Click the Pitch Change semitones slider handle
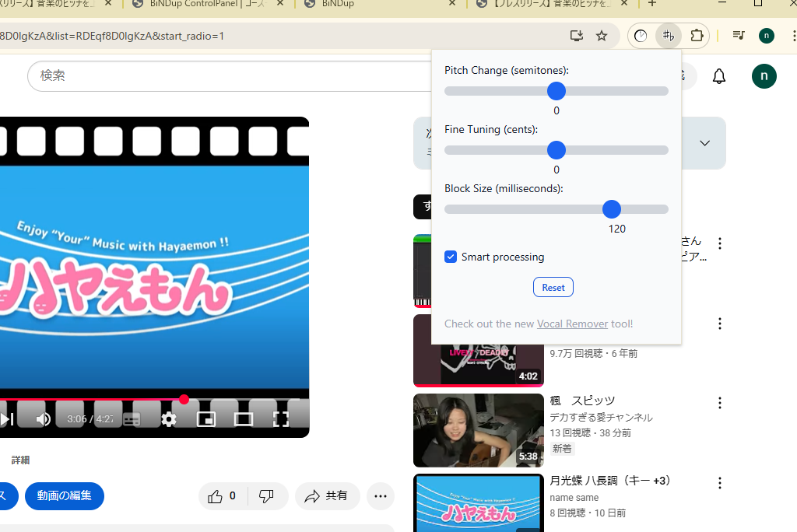Screen dimensions: 797x532 (x=556, y=91)
